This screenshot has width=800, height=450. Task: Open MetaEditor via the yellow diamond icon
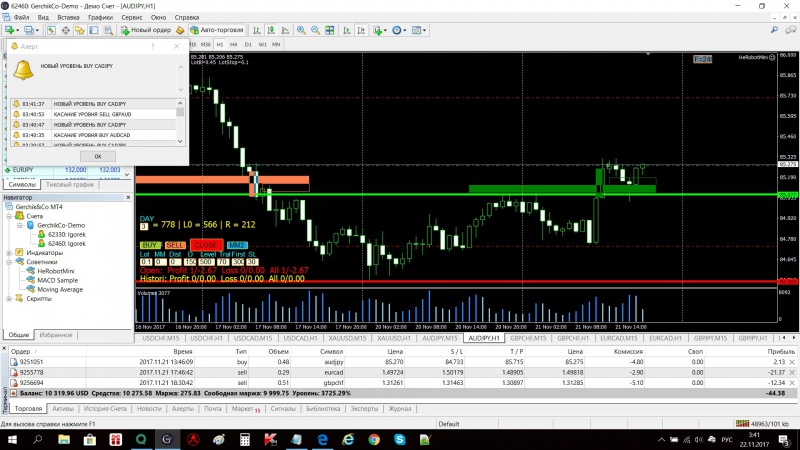180,30
